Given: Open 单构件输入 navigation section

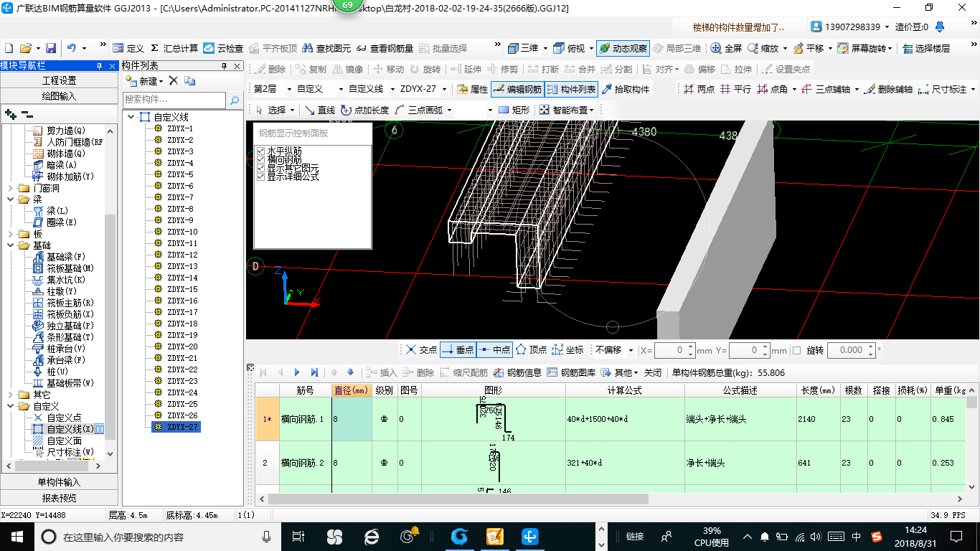Looking at the screenshot, I should click(x=59, y=482).
